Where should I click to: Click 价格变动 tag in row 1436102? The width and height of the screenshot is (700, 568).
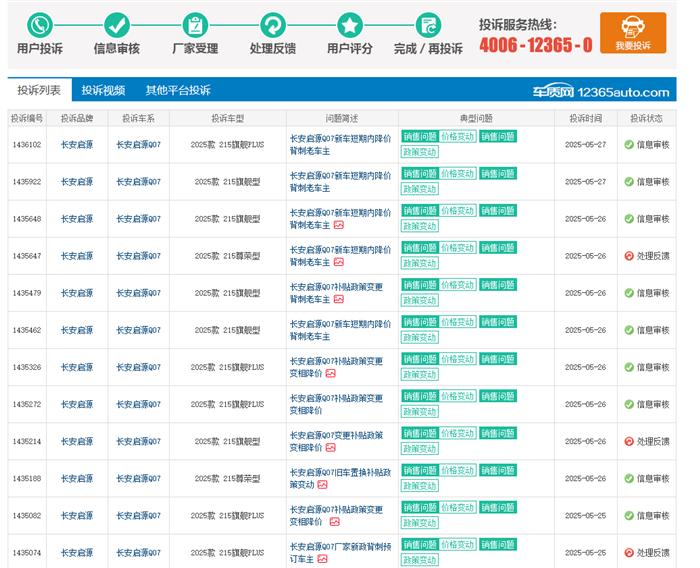coord(458,137)
